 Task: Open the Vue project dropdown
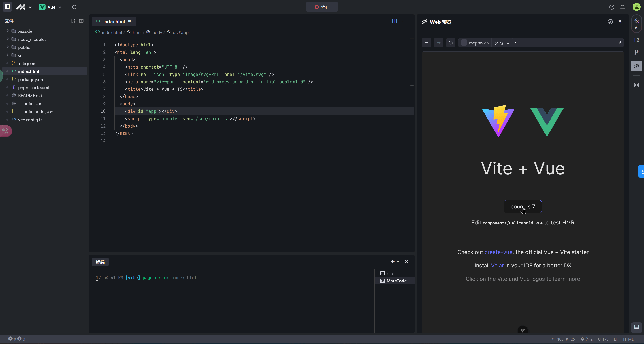point(50,7)
